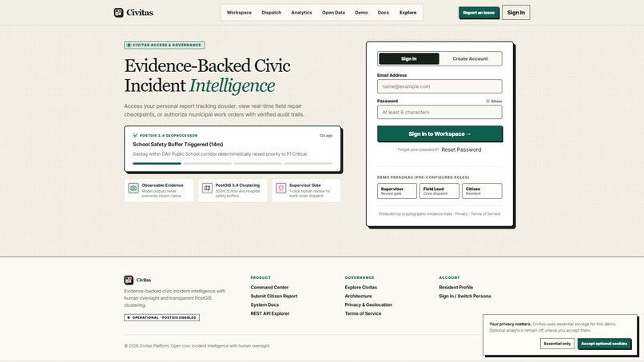The image size is (644, 362).
Task: Open Command Center footer link
Action: pos(269,287)
